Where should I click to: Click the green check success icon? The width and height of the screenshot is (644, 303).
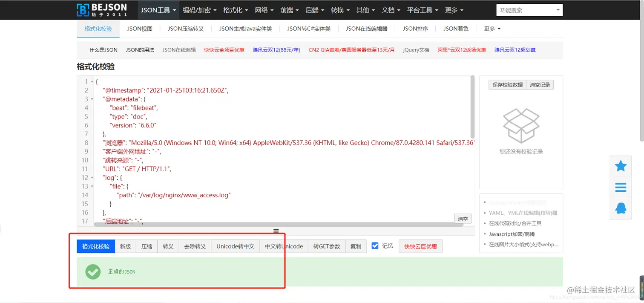pyautogui.click(x=93, y=271)
